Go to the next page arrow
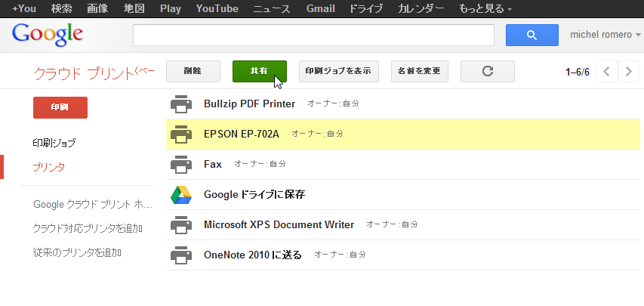The width and height of the screenshot is (644, 306). point(629,72)
